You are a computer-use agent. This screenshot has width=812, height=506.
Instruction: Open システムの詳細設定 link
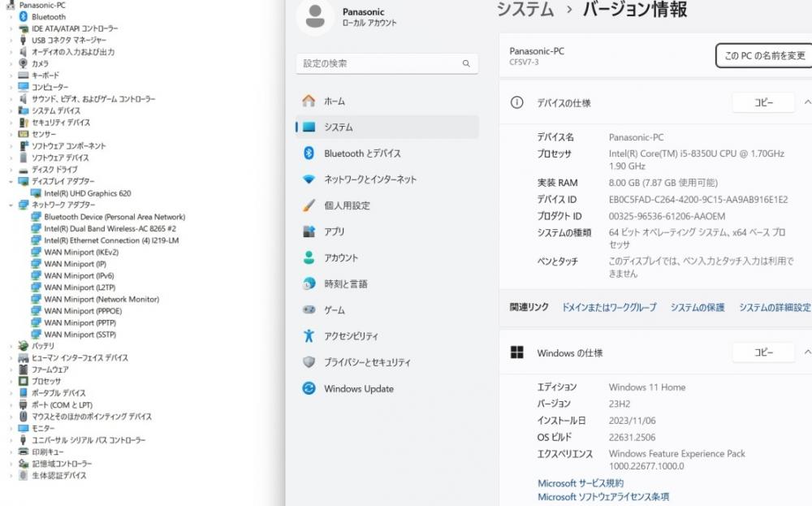775,307
